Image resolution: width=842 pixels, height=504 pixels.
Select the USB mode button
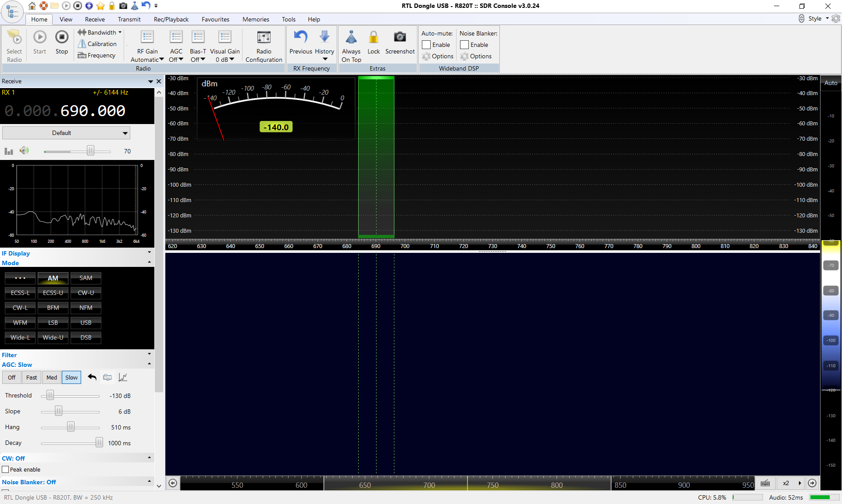point(86,323)
